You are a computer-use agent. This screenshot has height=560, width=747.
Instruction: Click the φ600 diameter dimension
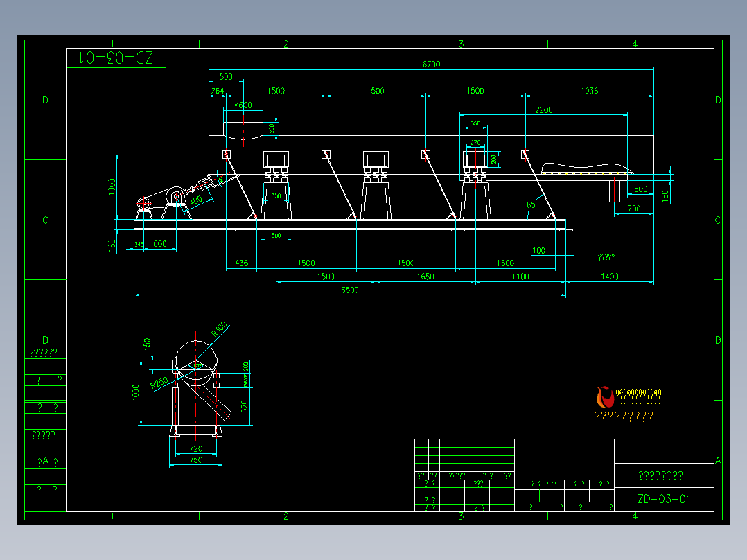[x=243, y=105]
